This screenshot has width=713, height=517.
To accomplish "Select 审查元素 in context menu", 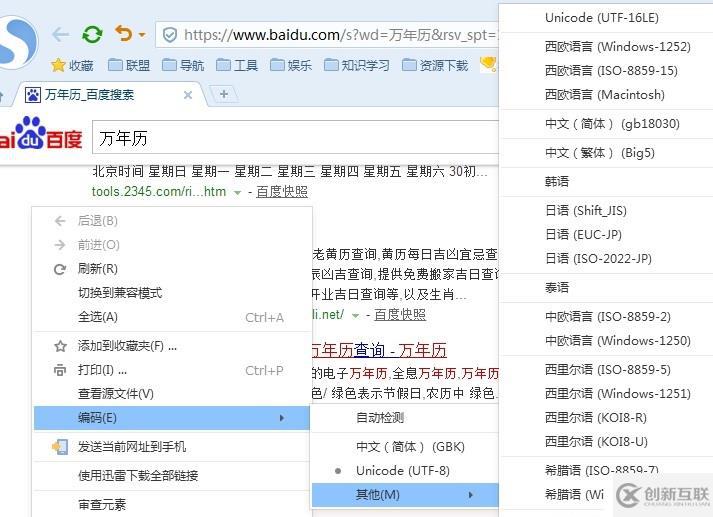I will [173, 505].
